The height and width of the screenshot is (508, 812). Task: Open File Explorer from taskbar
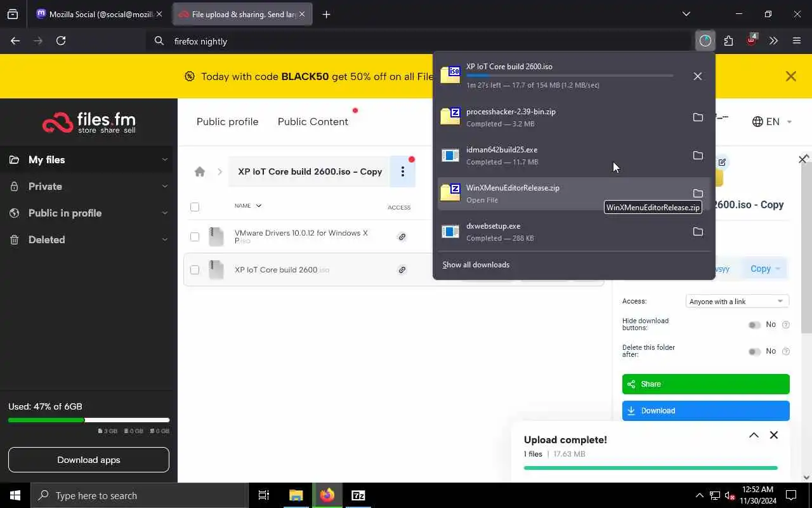[x=296, y=495]
